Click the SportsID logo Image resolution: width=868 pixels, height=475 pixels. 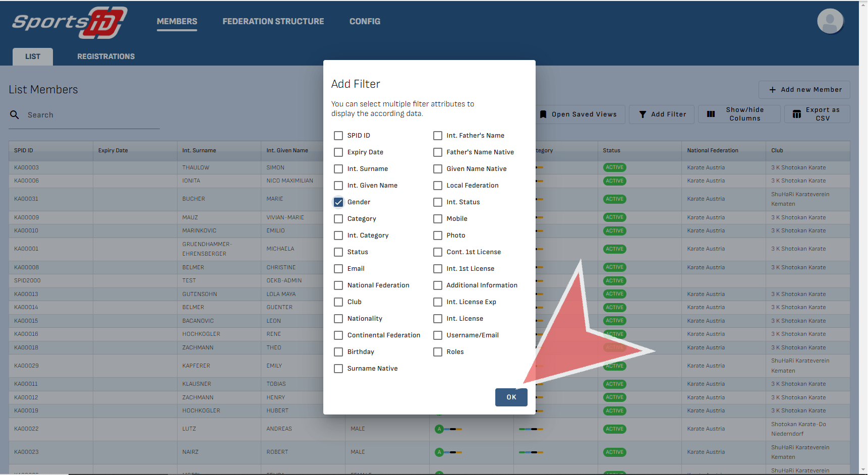pyautogui.click(x=70, y=23)
